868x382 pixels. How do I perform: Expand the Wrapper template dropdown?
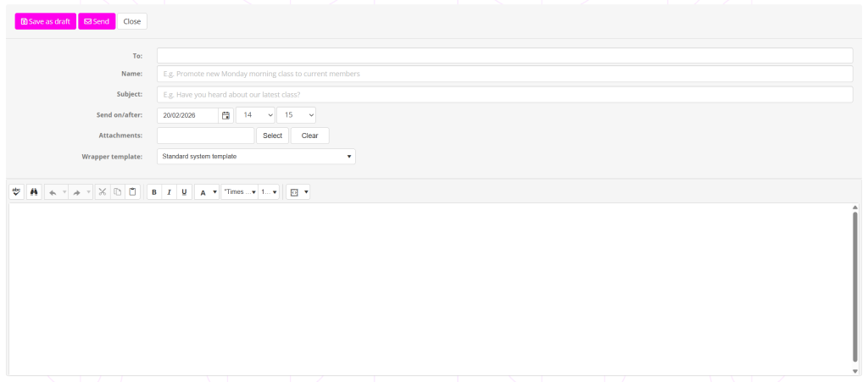tap(256, 157)
